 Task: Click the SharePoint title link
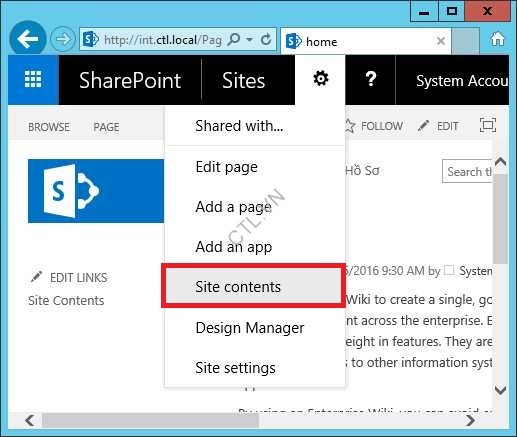click(x=130, y=80)
